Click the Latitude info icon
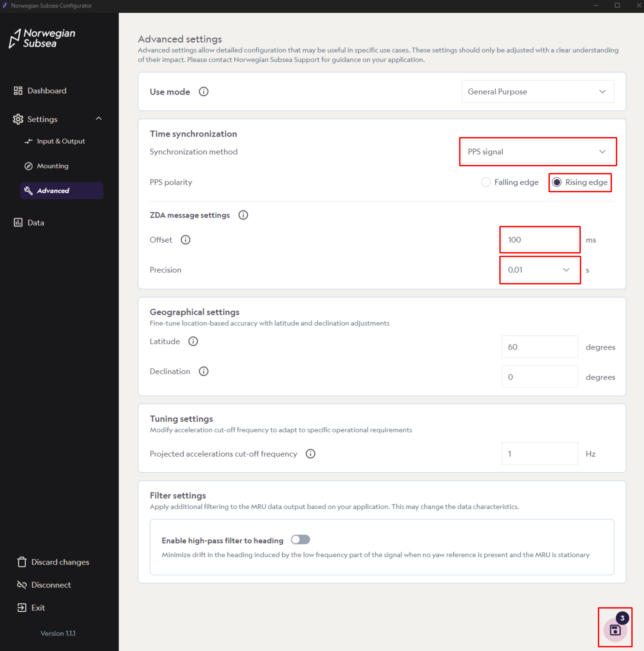This screenshot has width=644, height=651. [x=193, y=341]
